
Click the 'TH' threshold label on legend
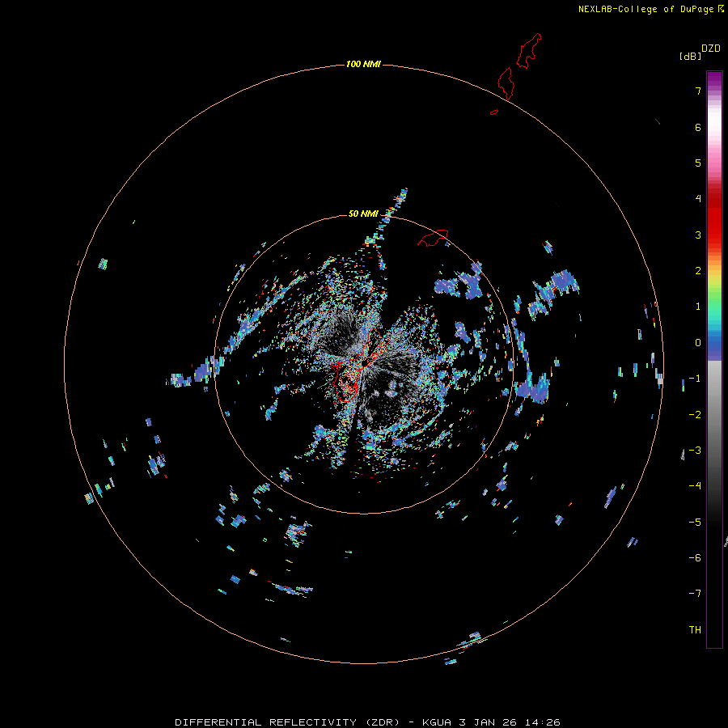pos(695,630)
